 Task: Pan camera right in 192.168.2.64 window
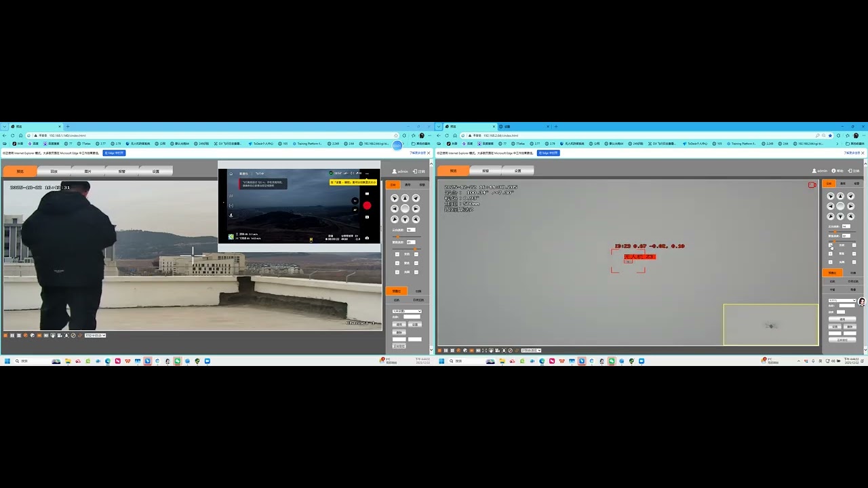click(850, 206)
